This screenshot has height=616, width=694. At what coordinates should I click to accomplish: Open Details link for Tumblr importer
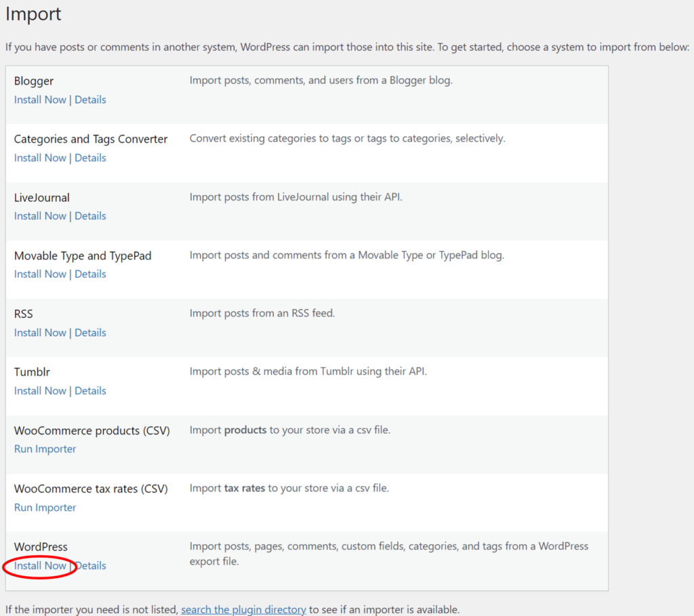click(x=90, y=391)
